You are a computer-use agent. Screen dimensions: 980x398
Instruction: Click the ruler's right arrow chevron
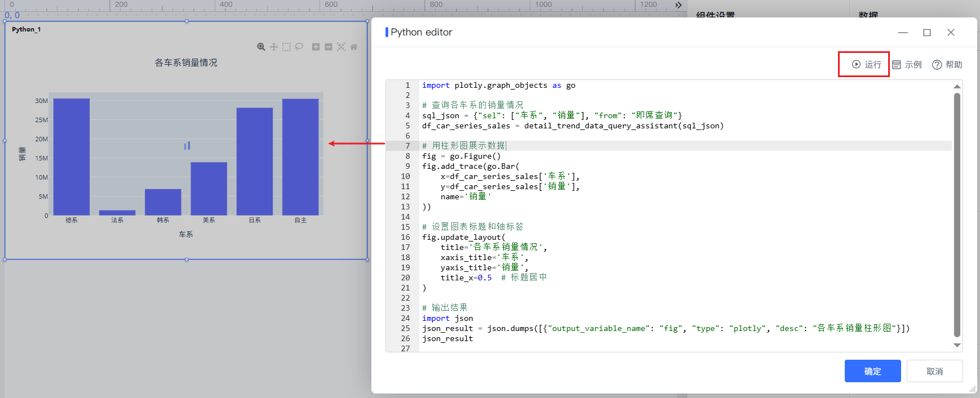679,5
